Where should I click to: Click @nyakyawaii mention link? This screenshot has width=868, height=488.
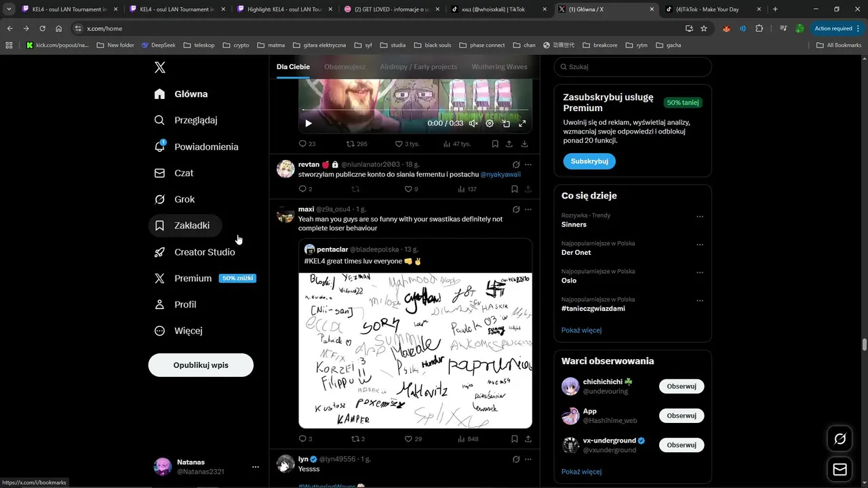click(500, 174)
